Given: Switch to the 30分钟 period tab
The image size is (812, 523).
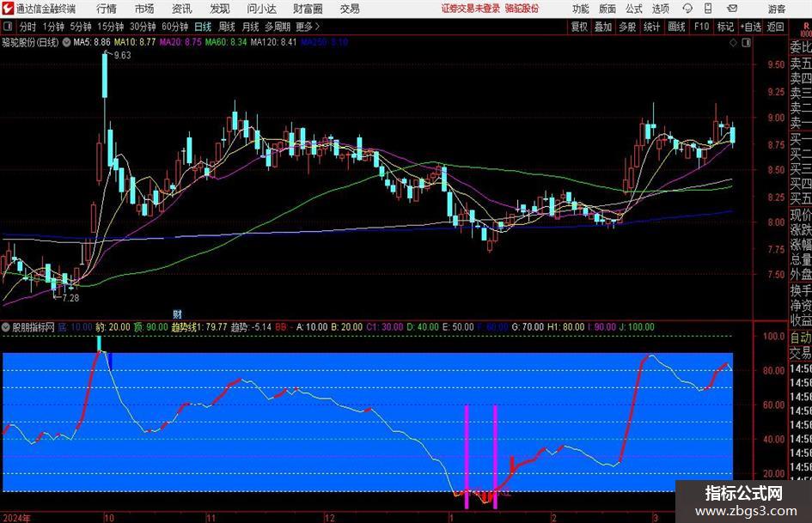Looking at the screenshot, I should 143,27.
